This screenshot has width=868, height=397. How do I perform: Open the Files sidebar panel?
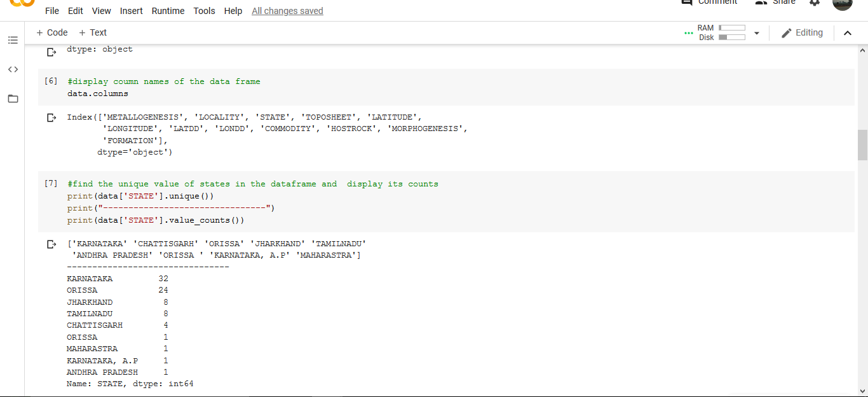click(13, 99)
